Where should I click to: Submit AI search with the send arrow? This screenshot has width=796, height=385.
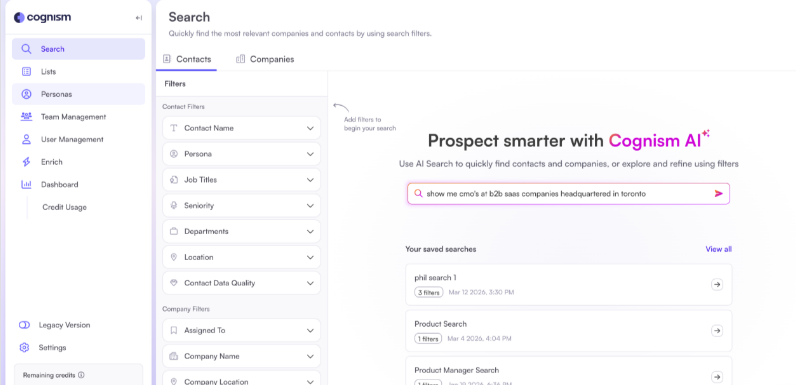coord(718,194)
